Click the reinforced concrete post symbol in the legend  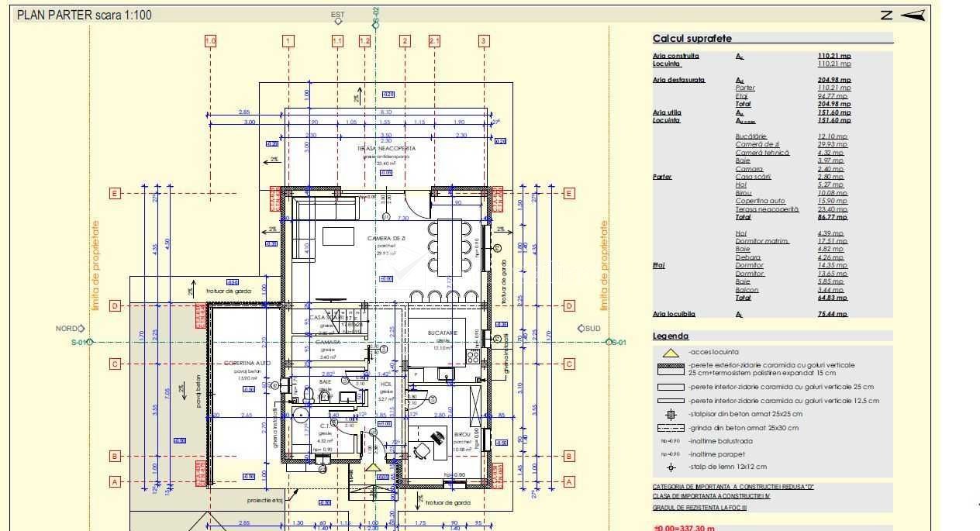tap(671, 415)
